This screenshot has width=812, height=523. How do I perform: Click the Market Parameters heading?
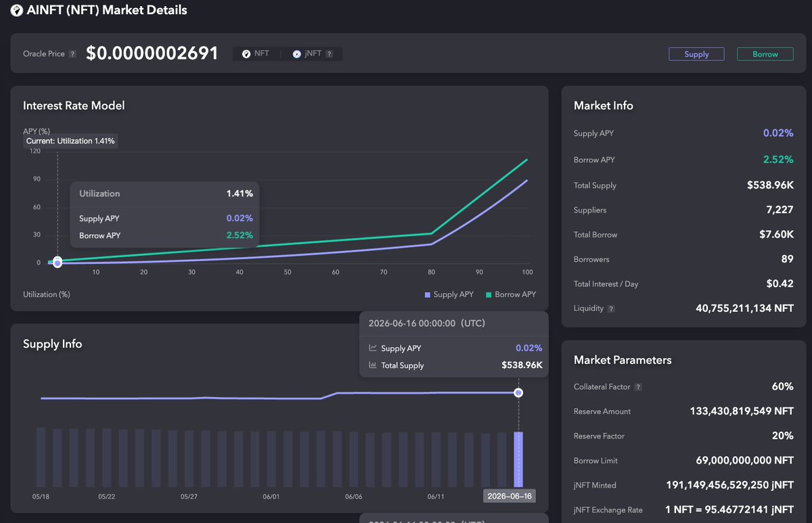(623, 360)
